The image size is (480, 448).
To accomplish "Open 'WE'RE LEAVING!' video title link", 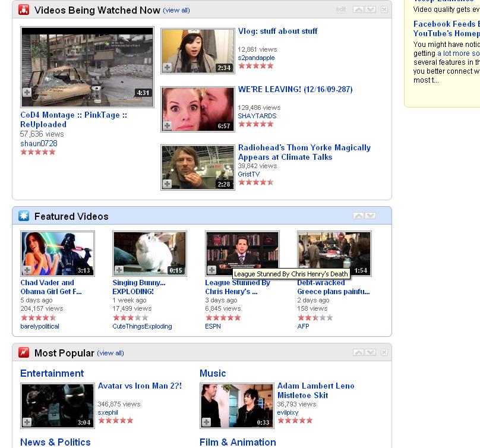I will pos(295,89).
